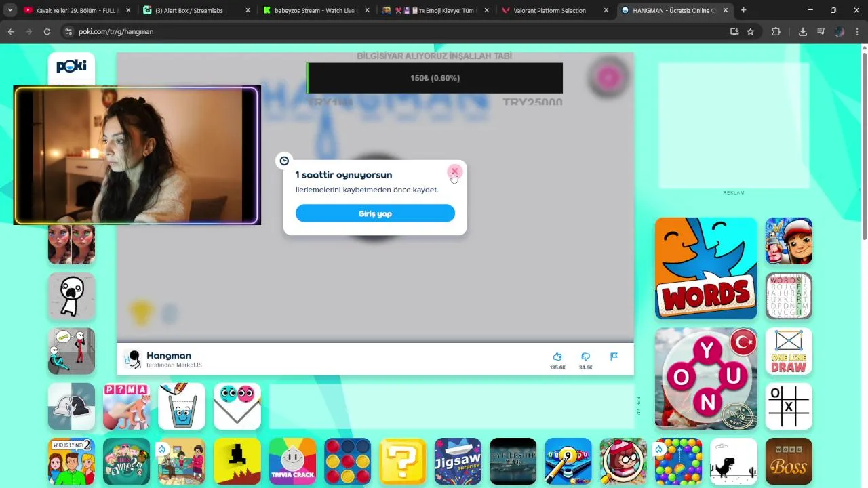Open the Trivia Crack game icon
868x488 pixels.
coord(292,461)
